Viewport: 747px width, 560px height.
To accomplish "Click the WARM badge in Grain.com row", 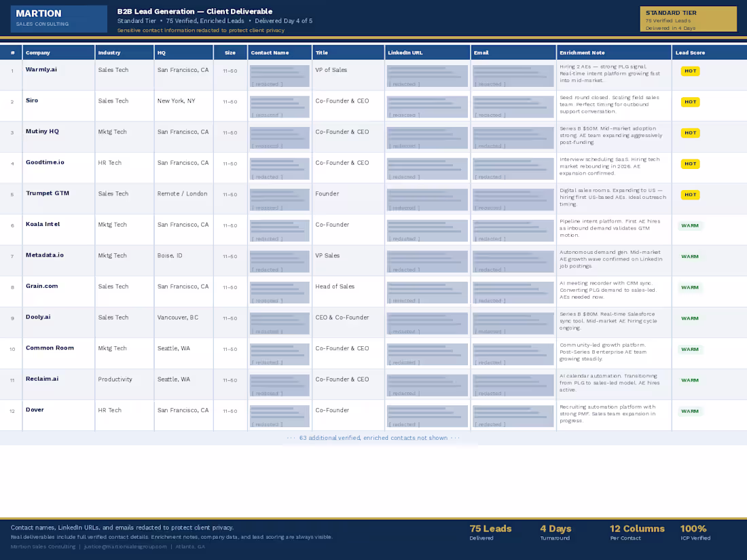I will coord(690,288).
